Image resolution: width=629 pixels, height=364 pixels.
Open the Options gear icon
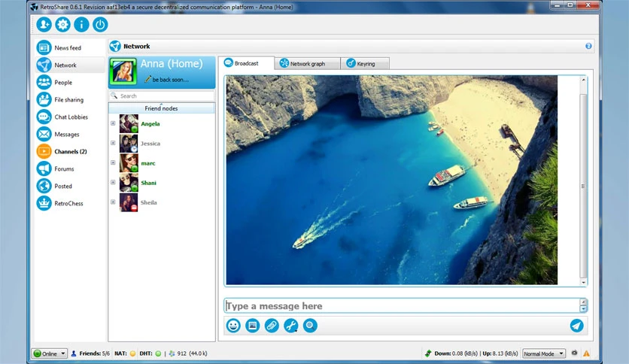[x=62, y=25]
